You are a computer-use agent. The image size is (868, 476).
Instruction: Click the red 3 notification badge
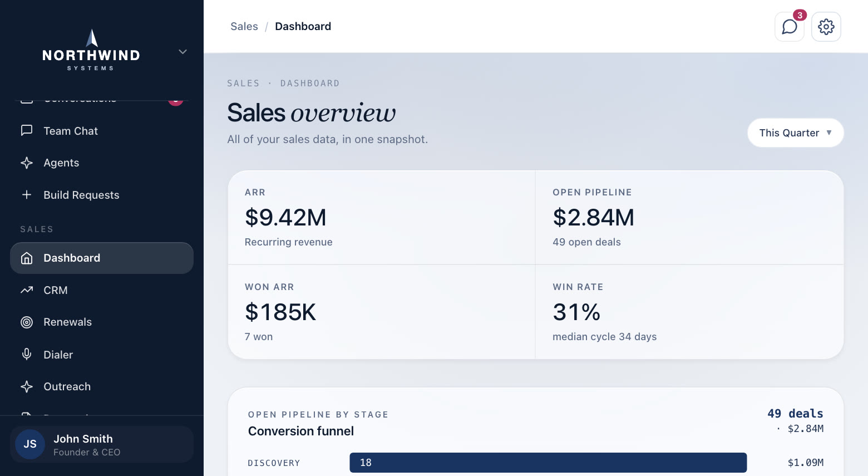800,15
